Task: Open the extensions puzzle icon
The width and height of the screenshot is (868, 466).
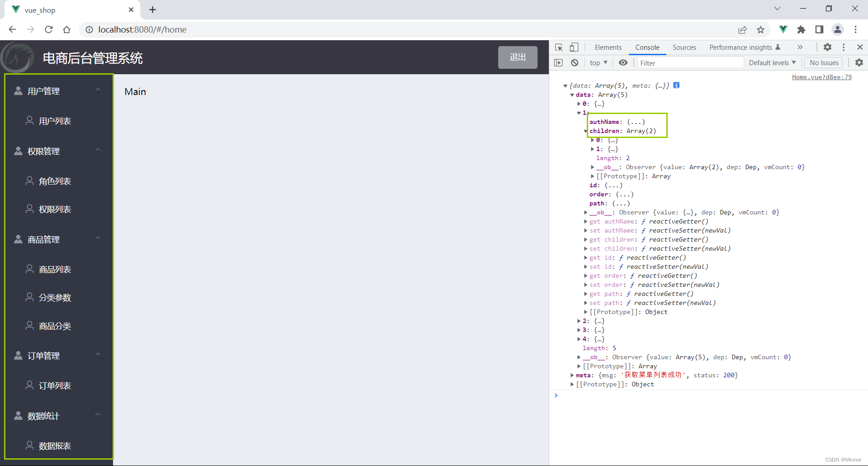Action: [801, 29]
